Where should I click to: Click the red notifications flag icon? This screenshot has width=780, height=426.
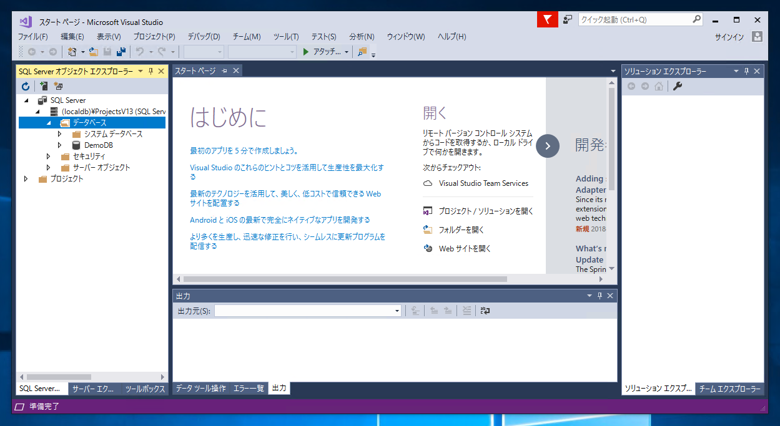(547, 19)
